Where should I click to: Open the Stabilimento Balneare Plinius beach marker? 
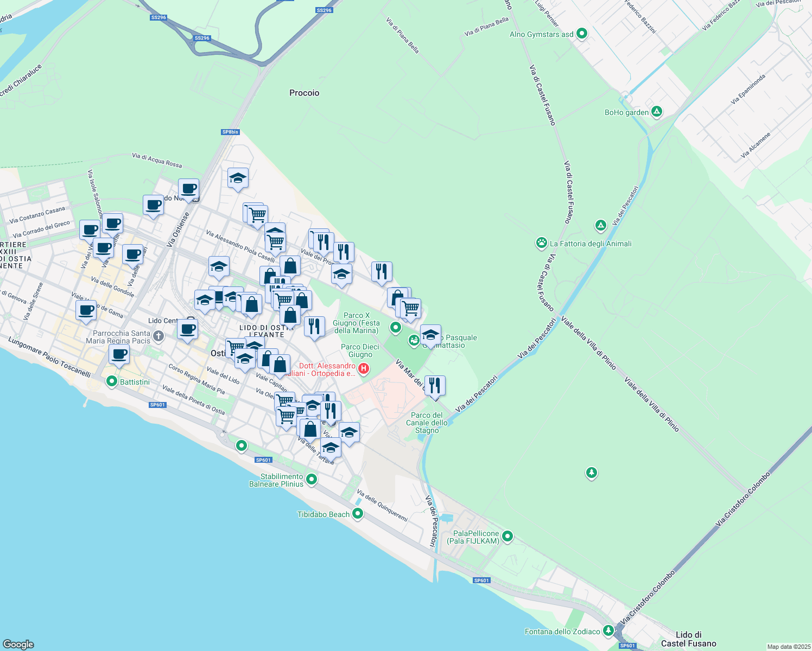[311, 480]
